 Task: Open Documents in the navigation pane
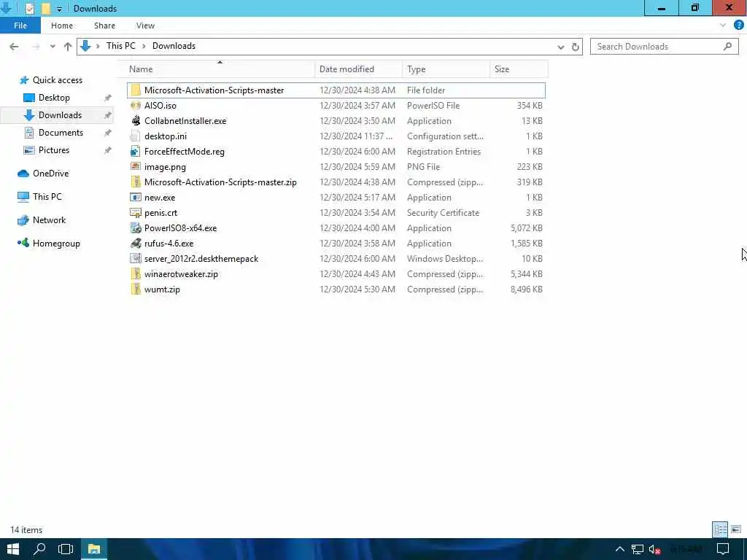61,133
